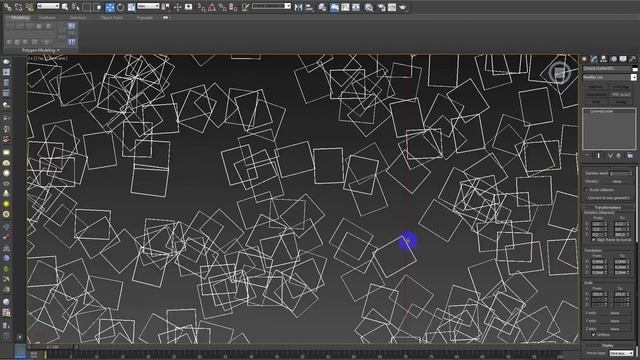Select the Link tool in main toolbar
Image resolution: width=640 pixels, height=360 pixels.
coord(7,7)
